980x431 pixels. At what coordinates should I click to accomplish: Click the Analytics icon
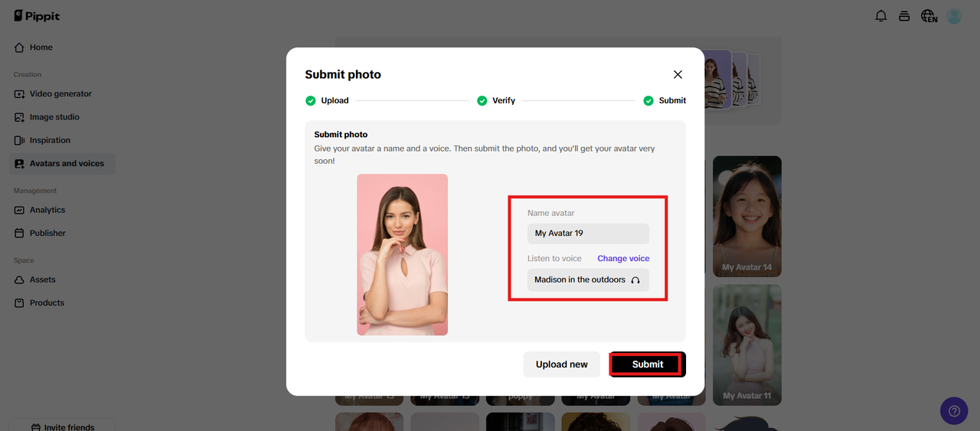tap(20, 211)
